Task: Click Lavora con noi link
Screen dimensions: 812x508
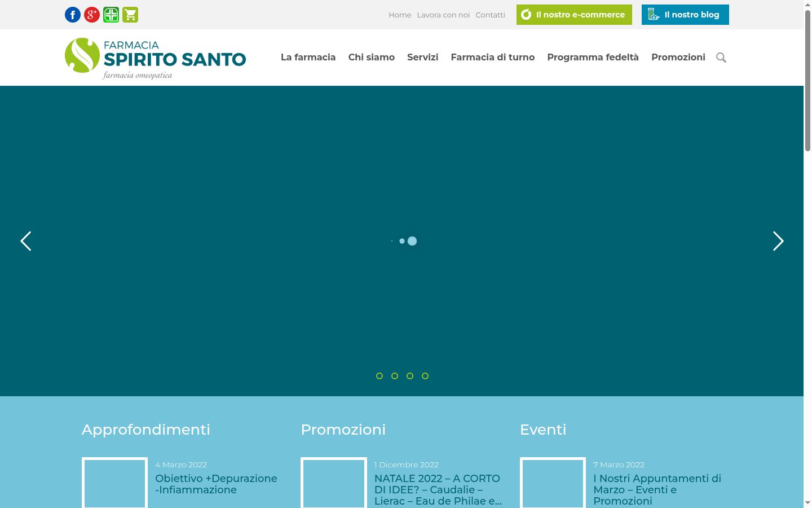Action: (443, 15)
